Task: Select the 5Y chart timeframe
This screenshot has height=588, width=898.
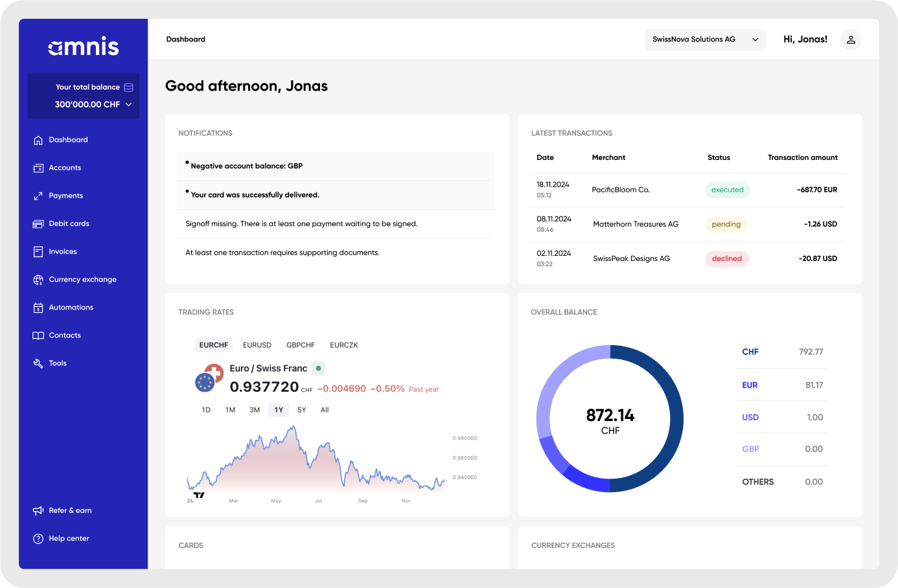Action: (x=301, y=409)
